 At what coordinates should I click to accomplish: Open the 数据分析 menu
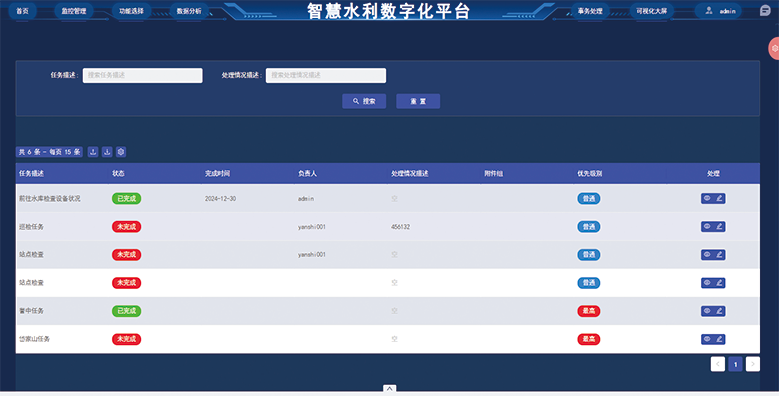(x=189, y=11)
